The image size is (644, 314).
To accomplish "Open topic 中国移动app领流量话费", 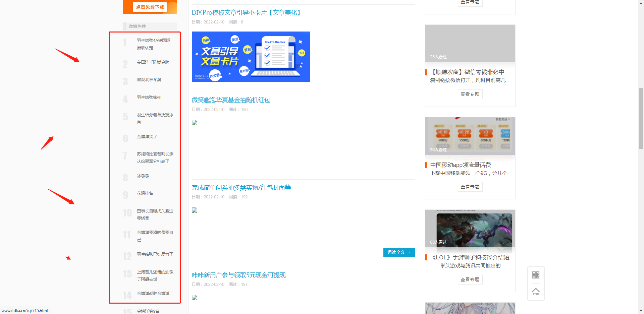I will (x=461, y=165).
